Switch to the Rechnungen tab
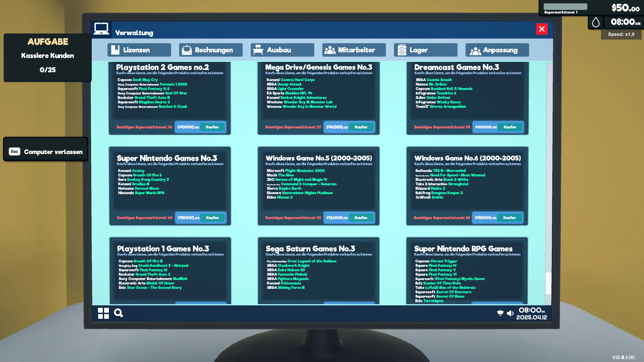The image size is (644, 362). (211, 50)
